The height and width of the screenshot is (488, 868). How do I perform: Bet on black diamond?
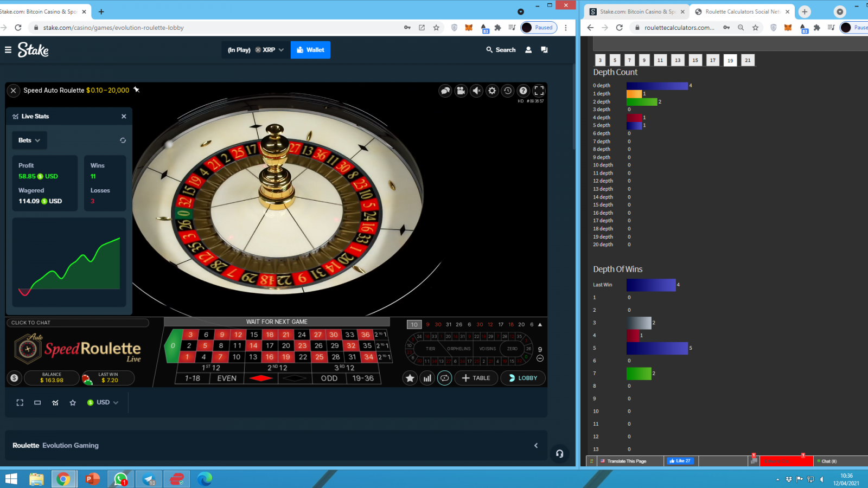tap(295, 378)
